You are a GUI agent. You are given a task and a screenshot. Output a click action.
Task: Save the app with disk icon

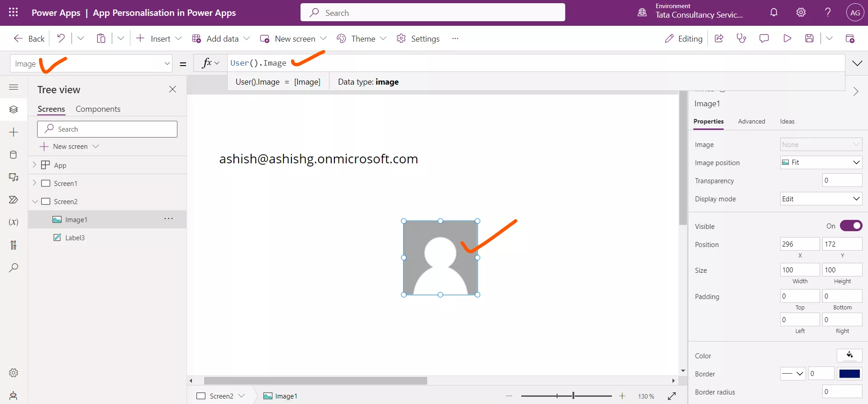click(810, 38)
